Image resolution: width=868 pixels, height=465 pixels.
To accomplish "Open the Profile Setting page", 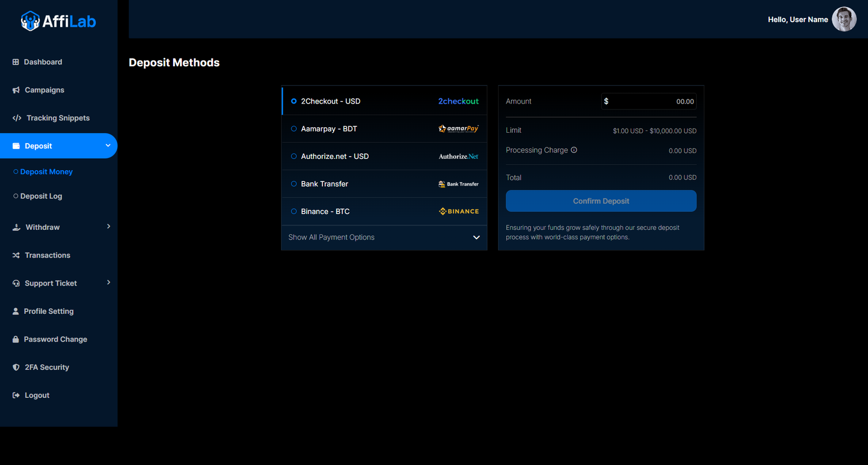I will point(48,311).
